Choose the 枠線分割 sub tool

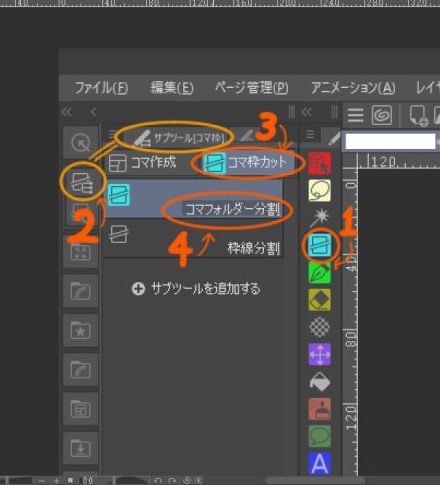(x=195, y=239)
